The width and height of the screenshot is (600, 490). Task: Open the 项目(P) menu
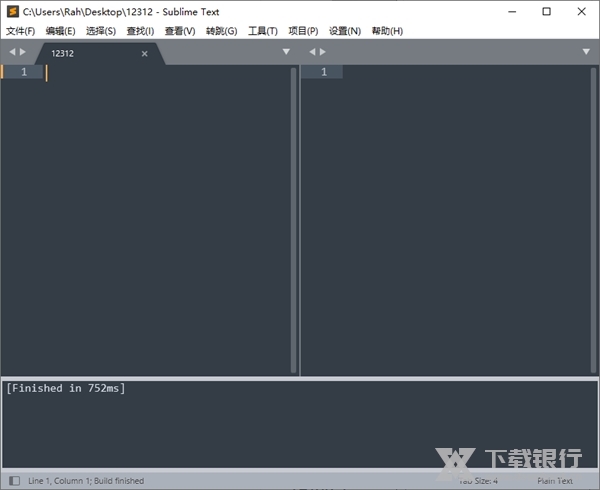(x=303, y=31)
